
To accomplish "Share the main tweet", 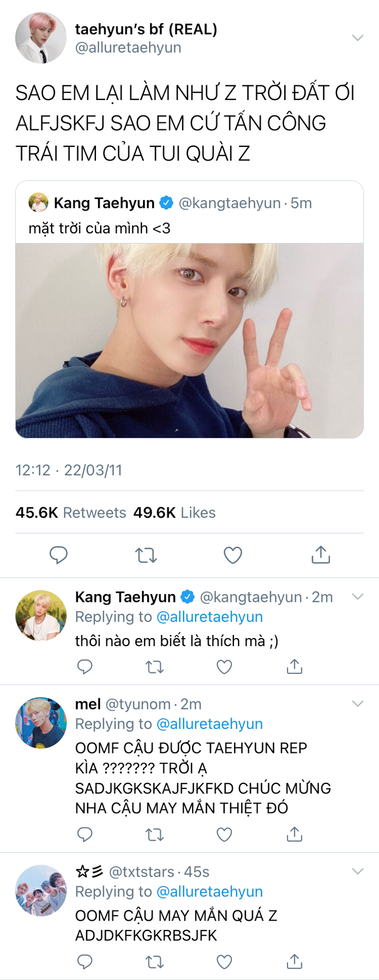I will point(321,554).
